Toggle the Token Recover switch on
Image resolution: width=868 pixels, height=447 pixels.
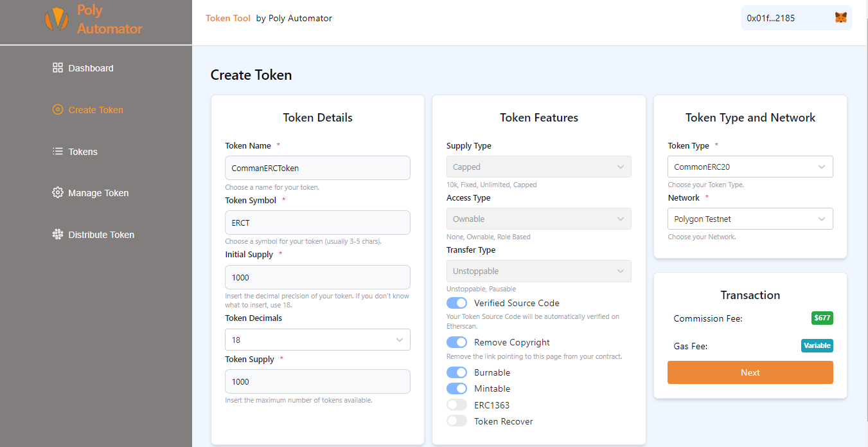pyautogui.click(x=457, y=421)
